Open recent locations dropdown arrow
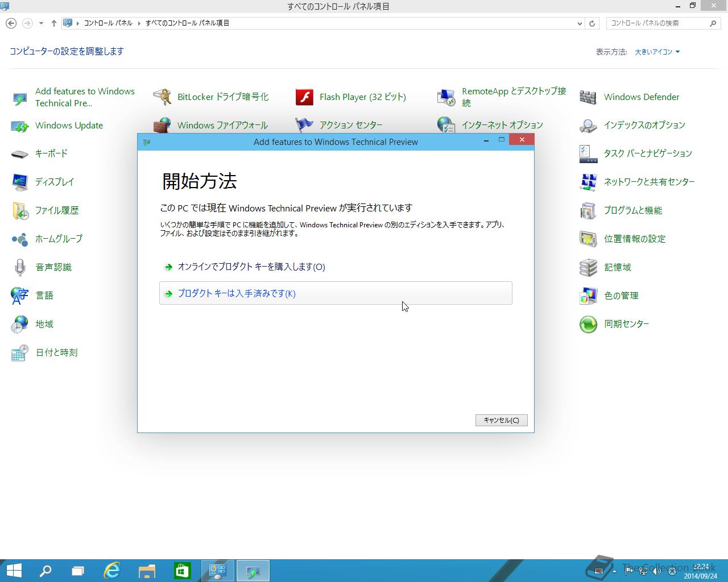This screenshot has width=728, height=582. 41,23
